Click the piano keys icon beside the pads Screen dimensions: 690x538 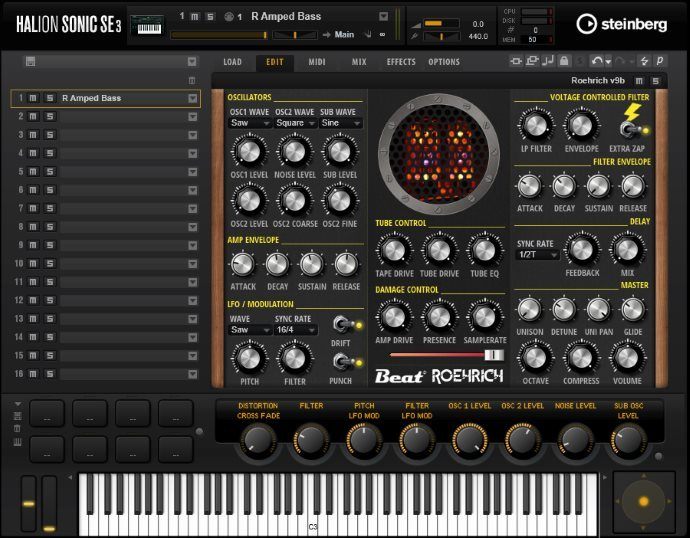pos(18,442)
